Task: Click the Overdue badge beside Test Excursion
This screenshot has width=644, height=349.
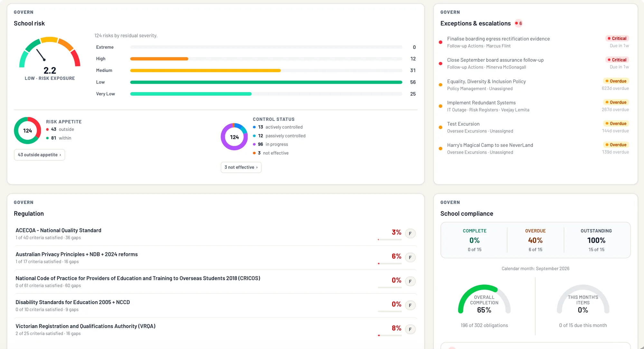Action: (x=616, y=123)
